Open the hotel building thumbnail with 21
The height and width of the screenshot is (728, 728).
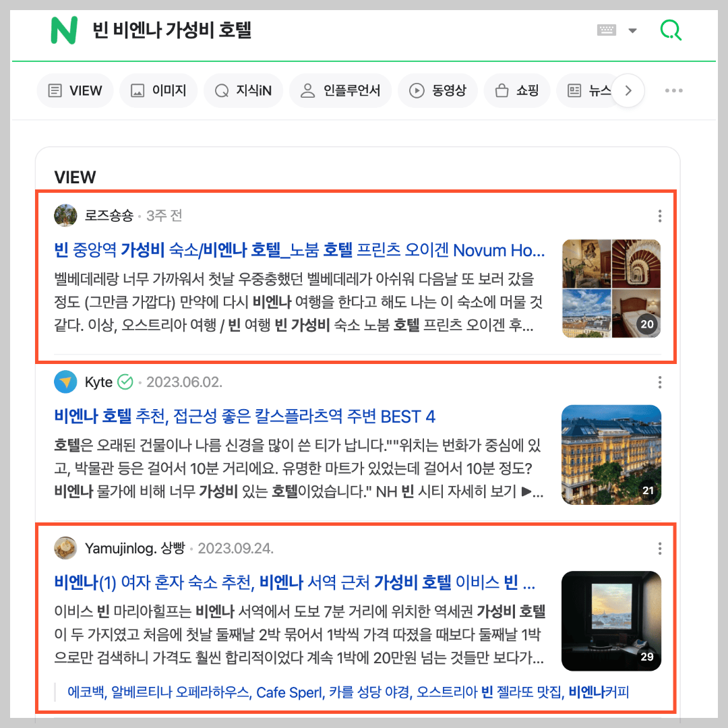click(611, 454)
